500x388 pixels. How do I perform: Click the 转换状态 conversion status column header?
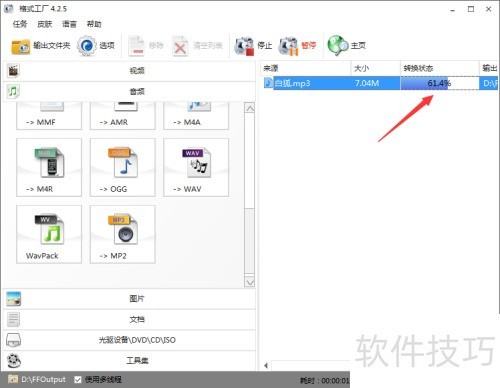[x=440, y=68]
